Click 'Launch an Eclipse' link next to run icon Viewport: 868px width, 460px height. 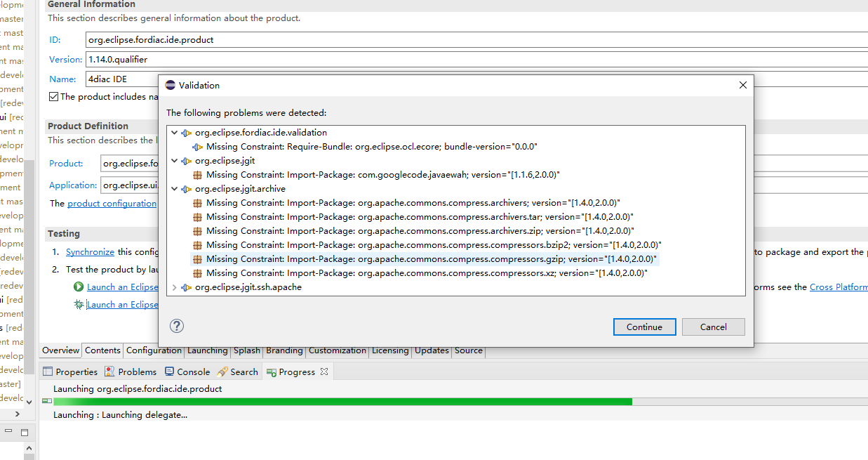tap(123, 287)
